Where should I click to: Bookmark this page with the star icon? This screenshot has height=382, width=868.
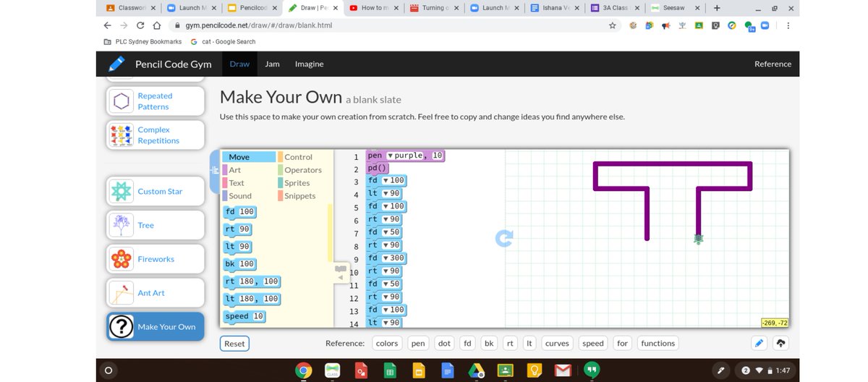[x=613, y=25]
